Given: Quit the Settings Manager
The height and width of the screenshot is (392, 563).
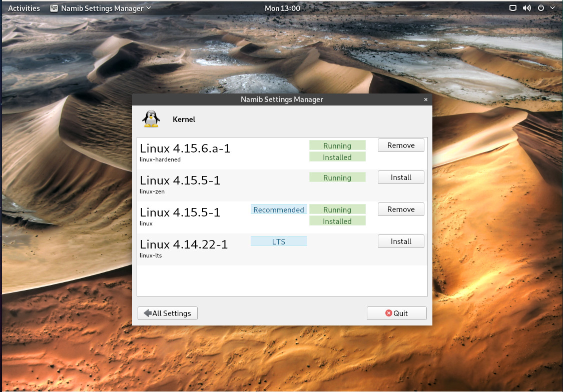Looking at the screenshot, I should pyautogui.click(x=396, y=313).
